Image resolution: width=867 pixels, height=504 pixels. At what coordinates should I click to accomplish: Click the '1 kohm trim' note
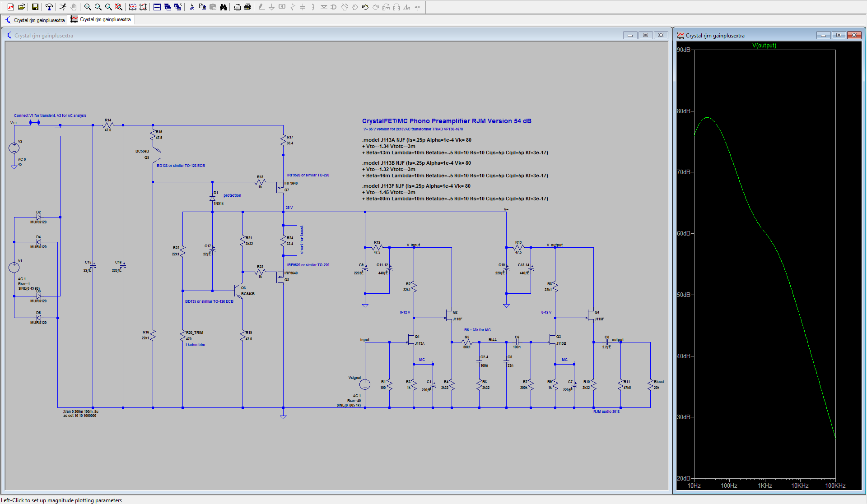tap(195, 345)
